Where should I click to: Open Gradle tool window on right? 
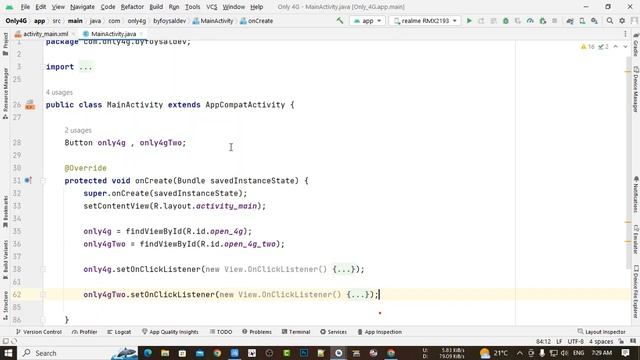pos(636,45)
